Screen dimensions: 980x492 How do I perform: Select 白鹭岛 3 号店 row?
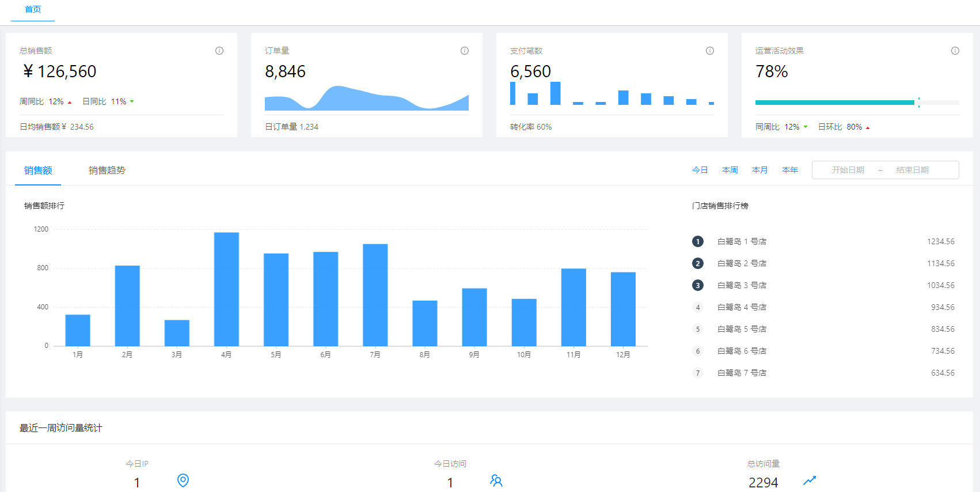[x=823, y=285]
